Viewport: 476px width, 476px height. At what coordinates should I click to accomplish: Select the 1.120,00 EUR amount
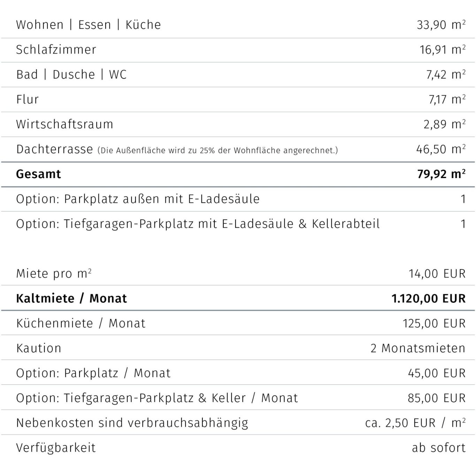(429, 298)
